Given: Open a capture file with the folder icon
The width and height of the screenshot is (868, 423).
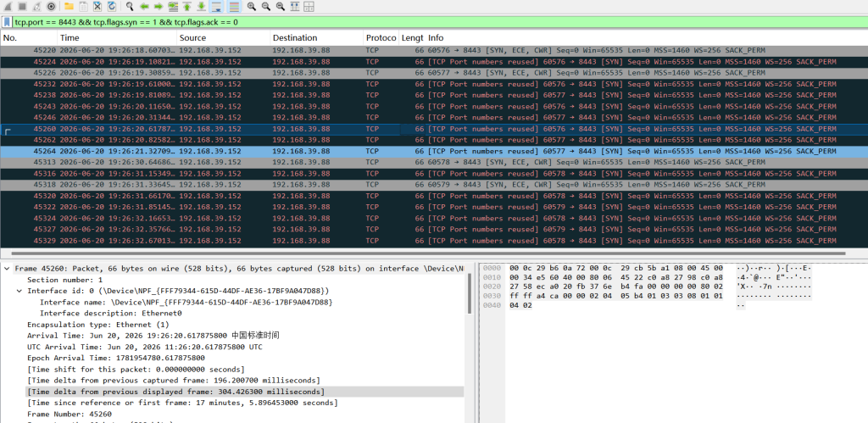Looking at the screenshot, I should pos(69,7).
